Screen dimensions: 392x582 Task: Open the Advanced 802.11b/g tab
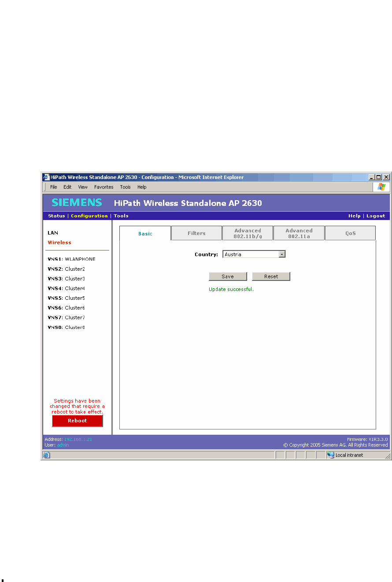pyautogui.click(x=248, y=233)
